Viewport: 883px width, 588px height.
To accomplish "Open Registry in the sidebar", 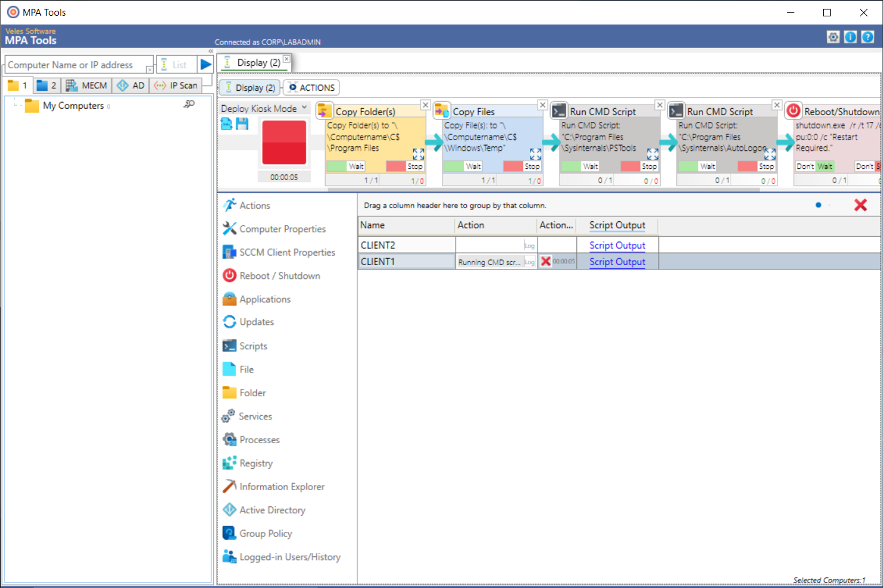I will click(x=248, y=463).
